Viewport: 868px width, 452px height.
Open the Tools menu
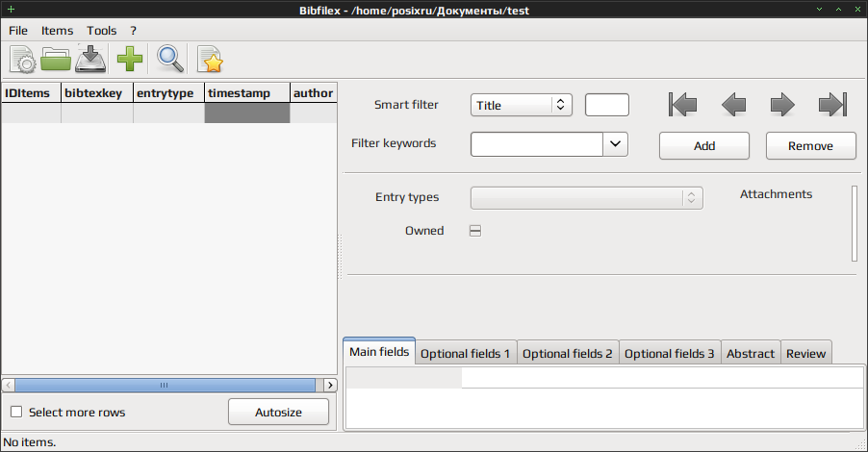click(x=101, y=31)
